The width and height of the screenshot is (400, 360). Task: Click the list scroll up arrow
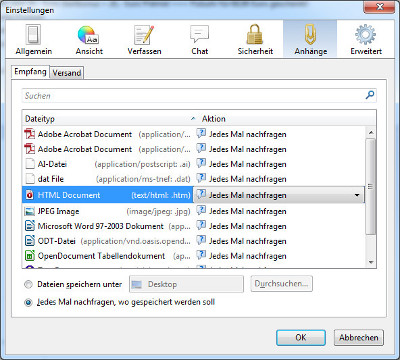coord(371,133)
